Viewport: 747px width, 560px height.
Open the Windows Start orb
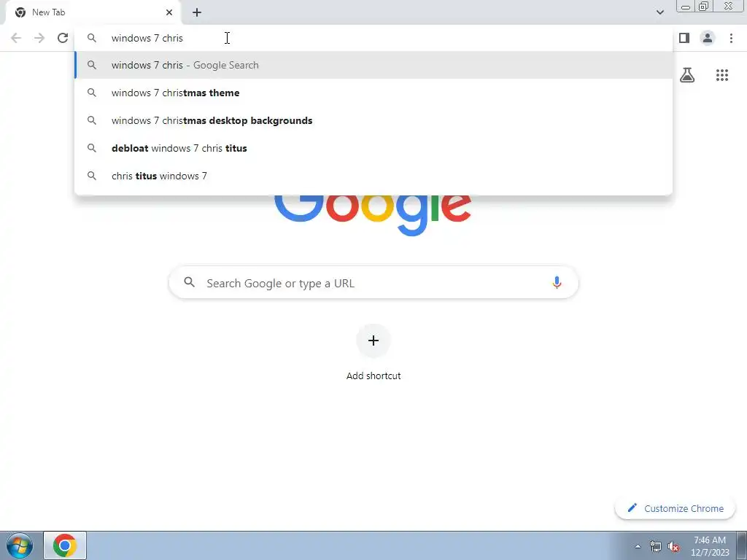(x=20, y=545)
